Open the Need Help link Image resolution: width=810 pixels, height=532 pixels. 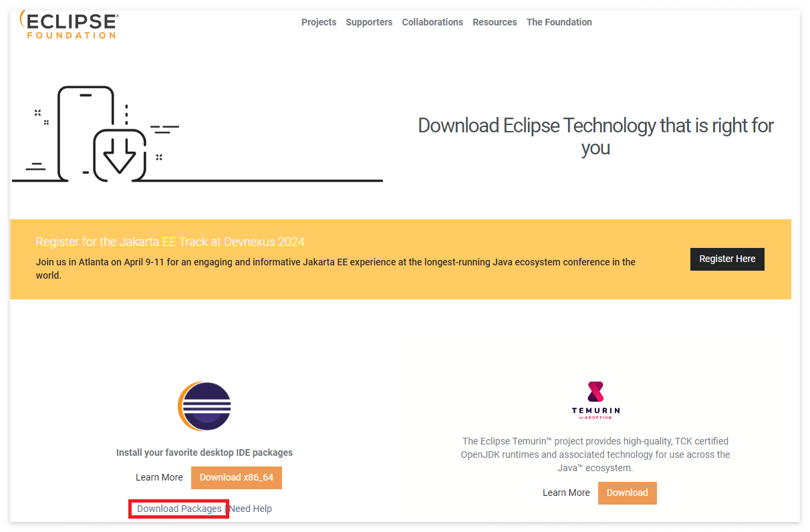tap(251, 509)
